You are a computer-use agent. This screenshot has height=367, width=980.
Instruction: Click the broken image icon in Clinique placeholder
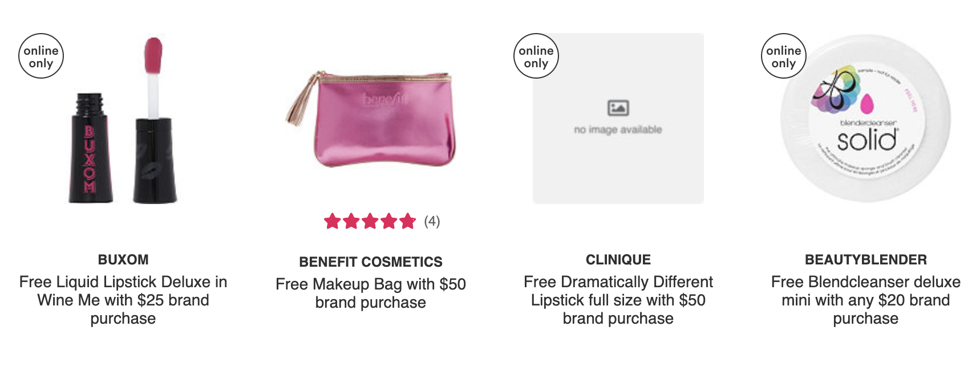[618, 108]
